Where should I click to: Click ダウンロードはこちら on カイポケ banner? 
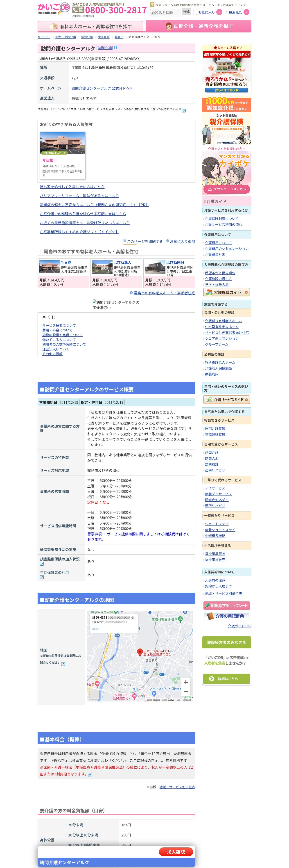point(227,189)
